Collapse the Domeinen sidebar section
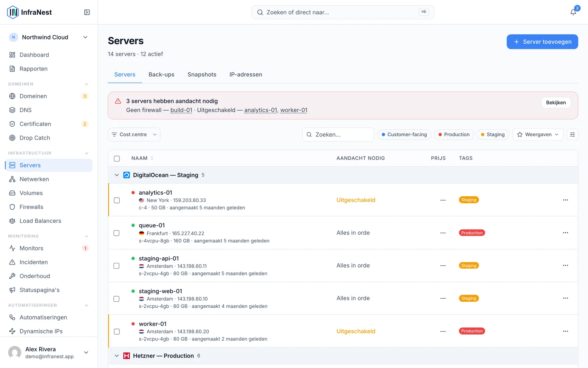588x368 pixels. 87,84
